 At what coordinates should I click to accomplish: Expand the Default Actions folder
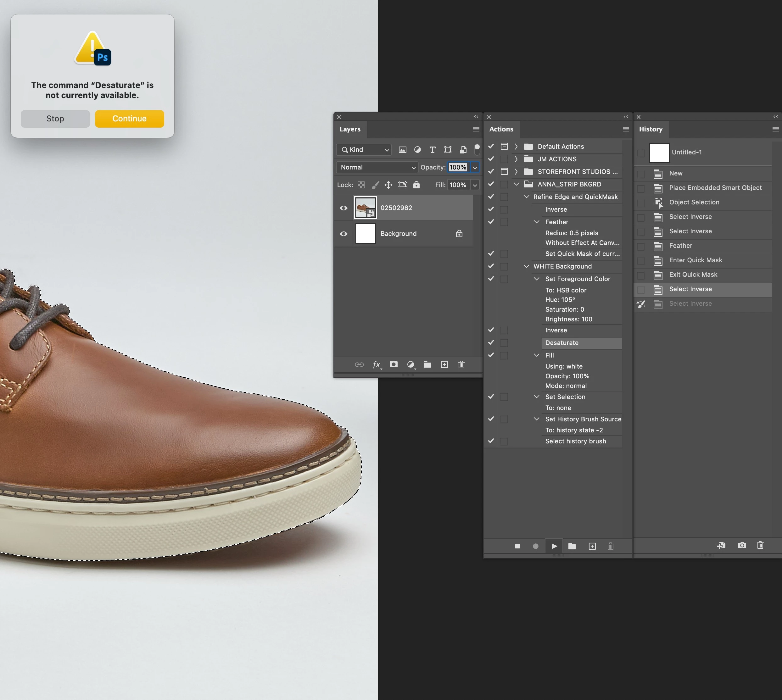point(516,147)
